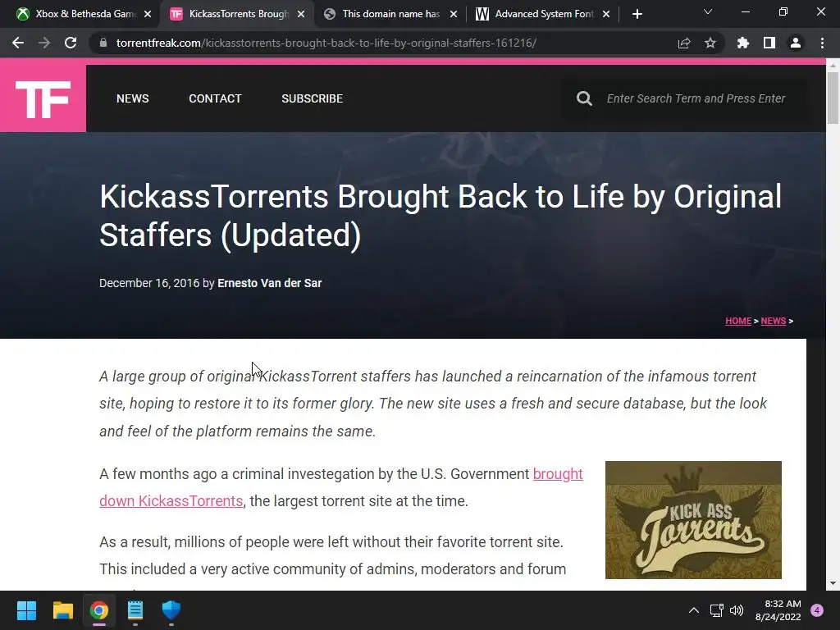Click the volume speaker tray icon
Screen dimensions: 840x630
(737, 610)
